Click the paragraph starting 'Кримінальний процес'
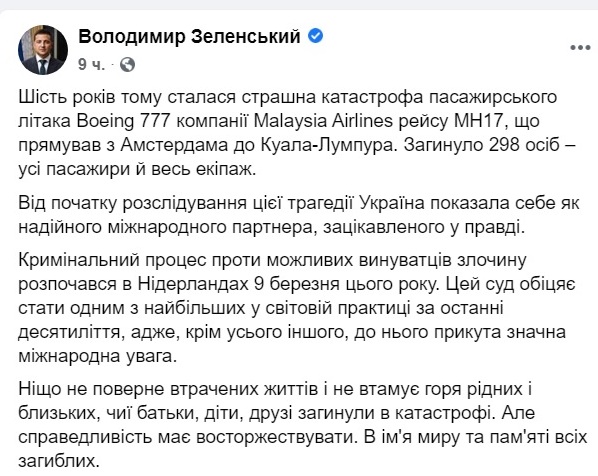598x476 pixels. (x=297, y=308)
